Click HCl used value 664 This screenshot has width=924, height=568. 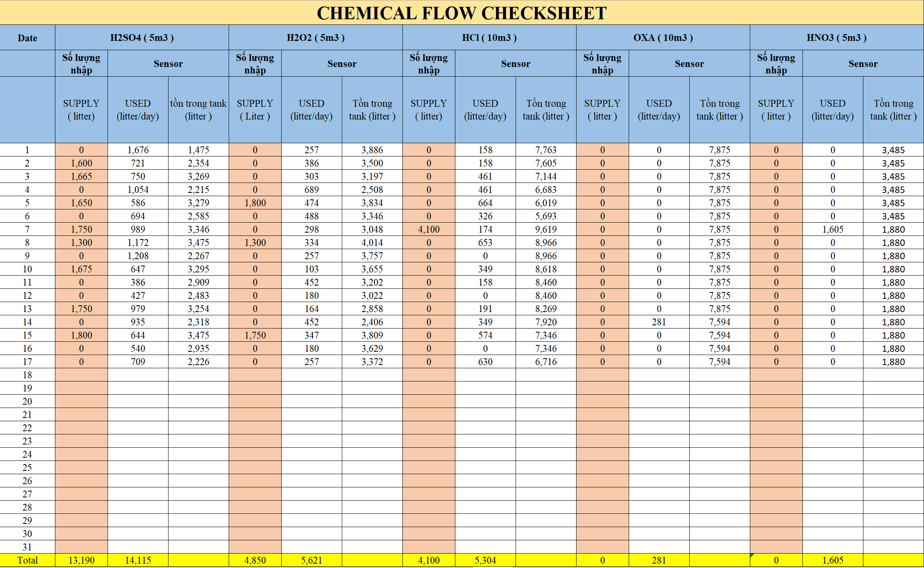click(x=485, y=203)
